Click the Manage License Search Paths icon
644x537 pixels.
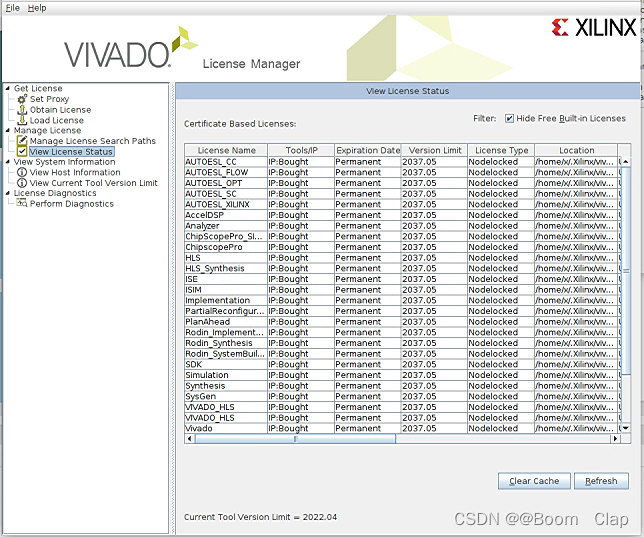click(22, 141)
